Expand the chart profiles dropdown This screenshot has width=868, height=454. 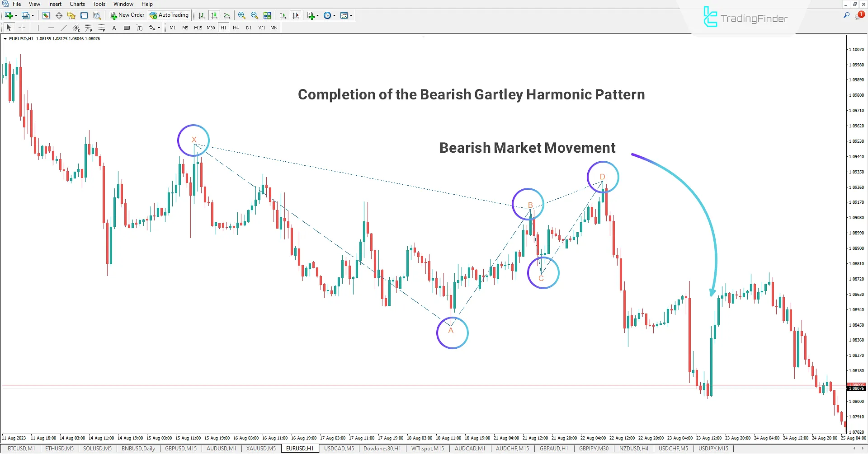point(33,15)
